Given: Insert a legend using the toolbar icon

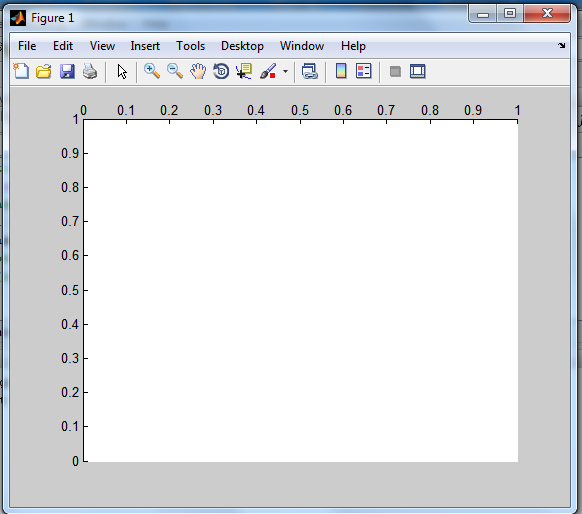Looking at the screenshot, I should (363, 71).
